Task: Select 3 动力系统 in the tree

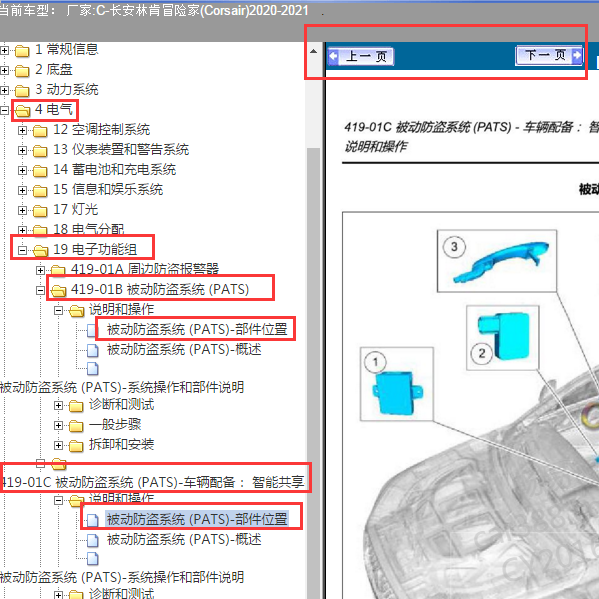Action: coord(67,89)
